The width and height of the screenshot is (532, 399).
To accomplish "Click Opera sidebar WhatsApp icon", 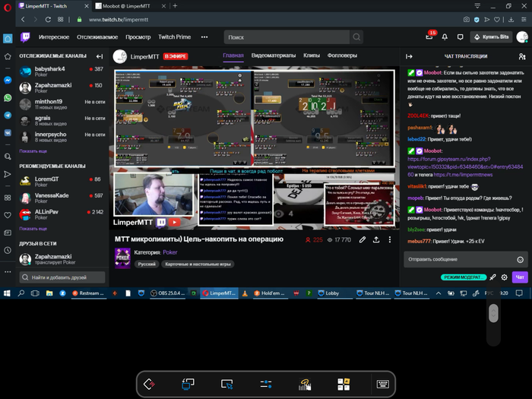I will point(8,98).
